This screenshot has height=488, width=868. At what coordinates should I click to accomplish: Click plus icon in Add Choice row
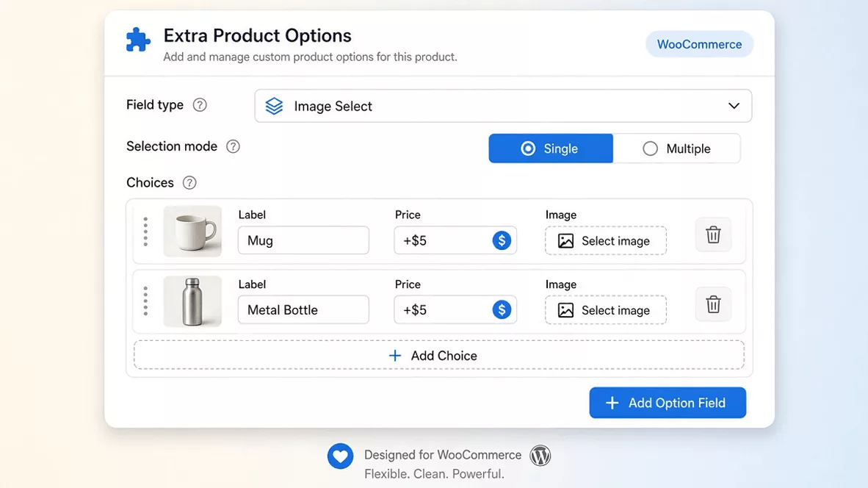394,356
